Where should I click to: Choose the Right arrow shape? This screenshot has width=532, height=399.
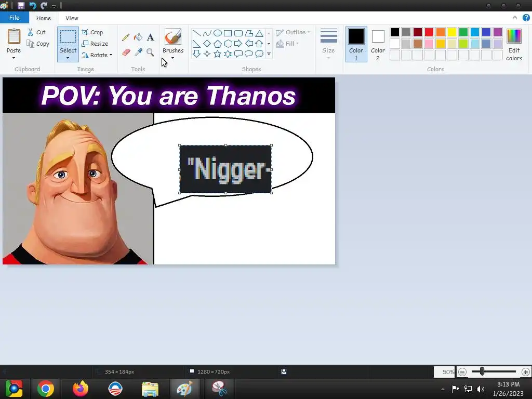coord(238,44)
